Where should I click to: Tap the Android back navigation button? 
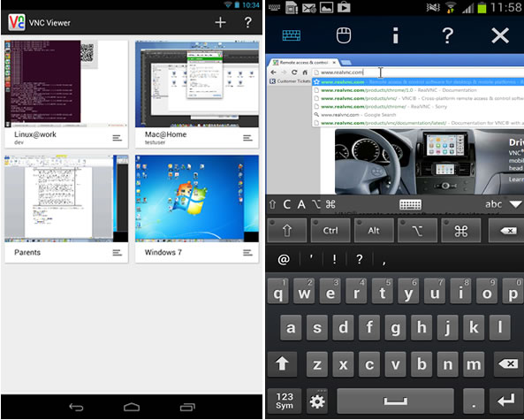click(76, 407)
